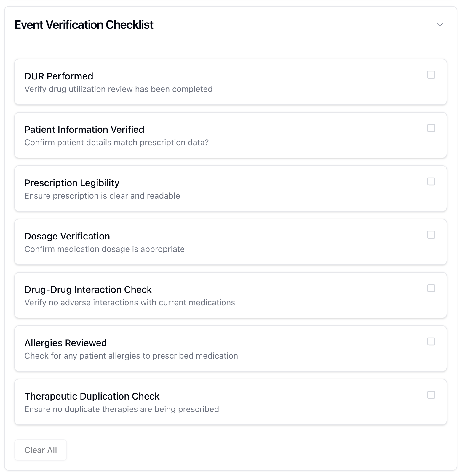
Task: Check the DUR Performed checkbox
Action: [431, 75]
